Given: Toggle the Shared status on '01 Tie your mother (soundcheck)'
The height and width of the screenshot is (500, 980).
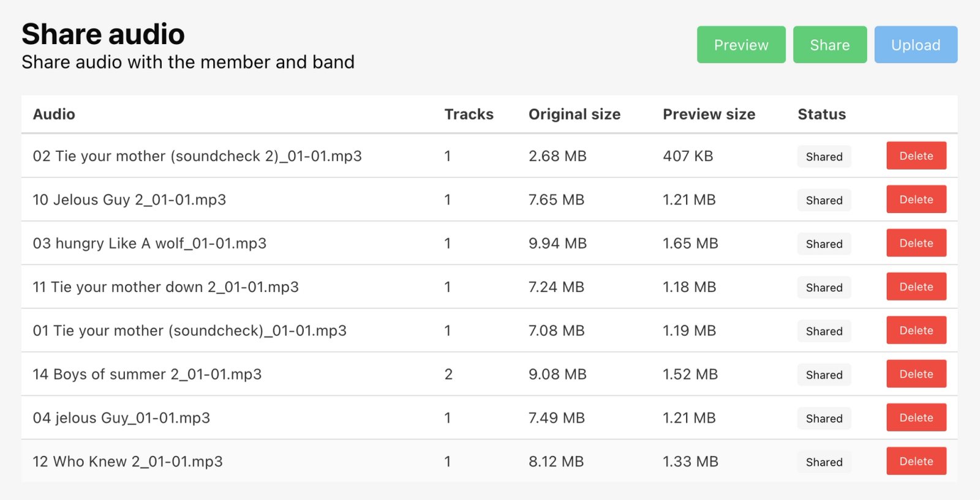Looking at the screenshot, I should [x=824, y=330].
